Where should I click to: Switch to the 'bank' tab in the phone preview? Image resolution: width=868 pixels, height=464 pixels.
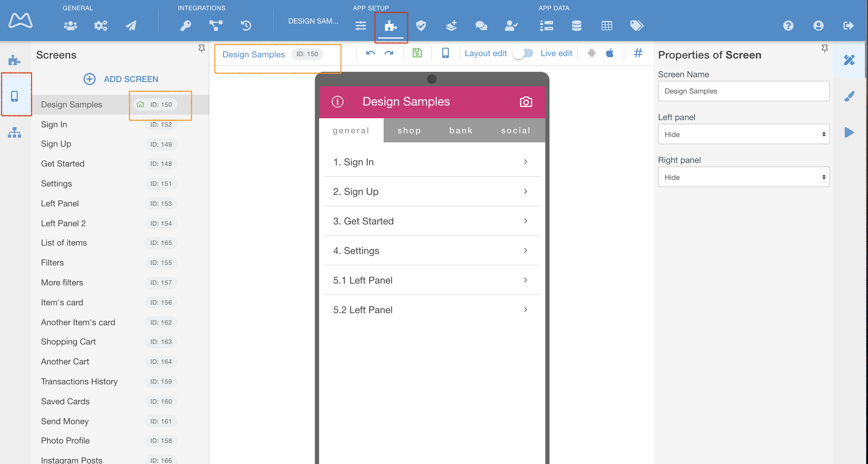pyautogui.click(x=461, y=130)
